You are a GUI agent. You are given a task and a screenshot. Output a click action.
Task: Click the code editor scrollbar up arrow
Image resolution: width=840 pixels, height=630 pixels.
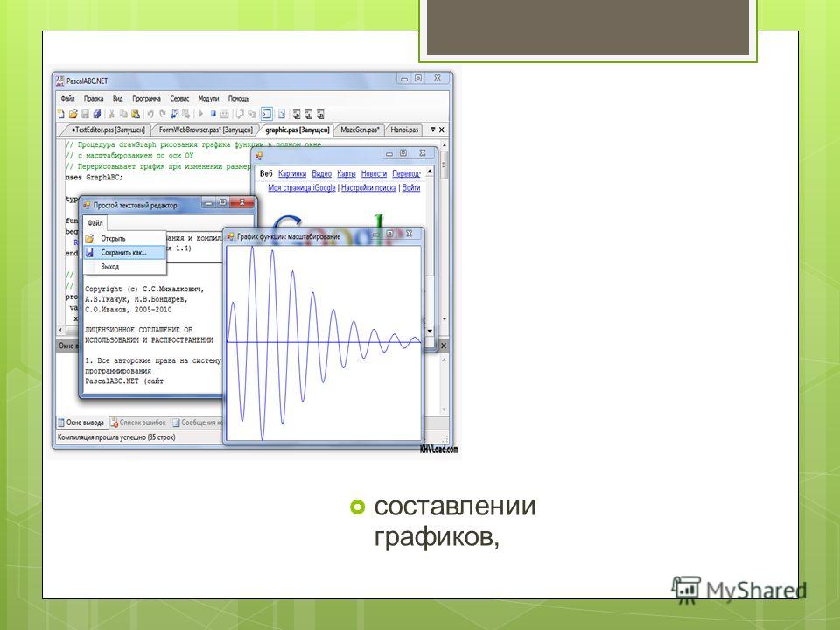coord(444,146)
